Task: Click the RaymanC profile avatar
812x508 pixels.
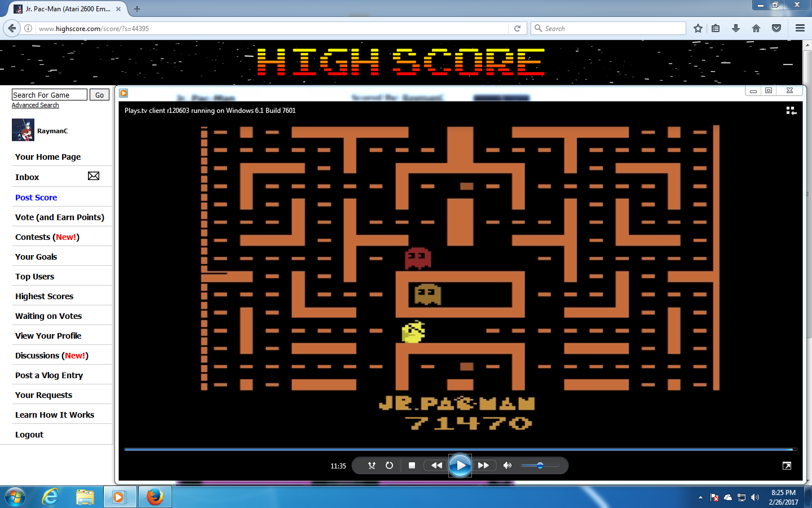Action: [23, 130]
